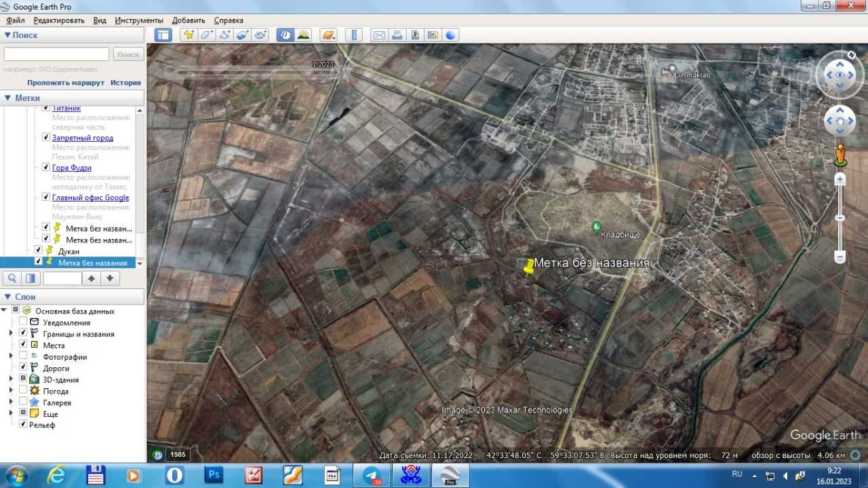Open the historical imagery clock tool

coord(285,35)
